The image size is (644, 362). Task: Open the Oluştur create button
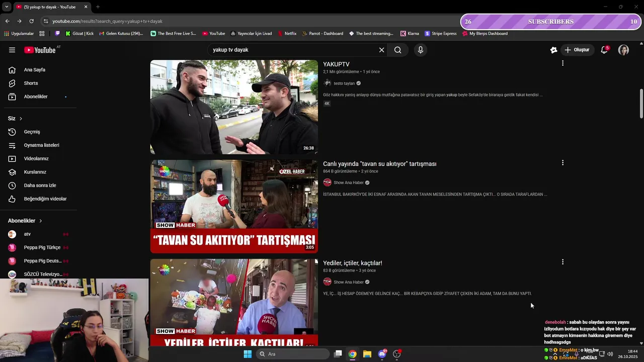[x=577, y=50]
